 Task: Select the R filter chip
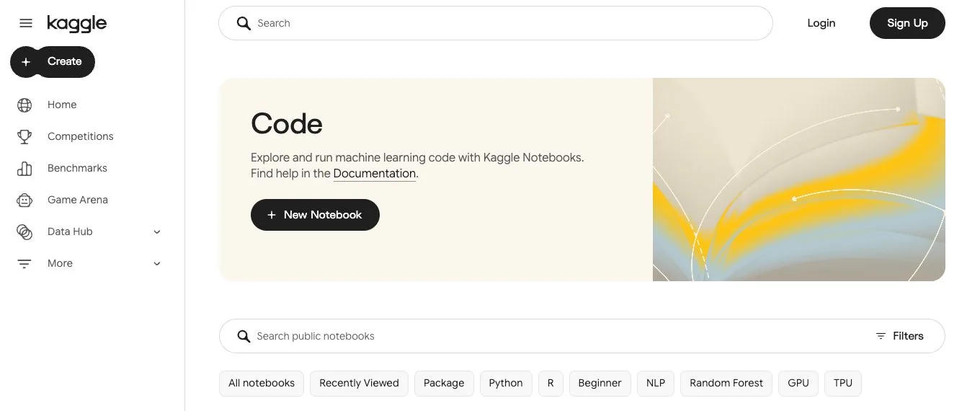(x=551, y=384)
